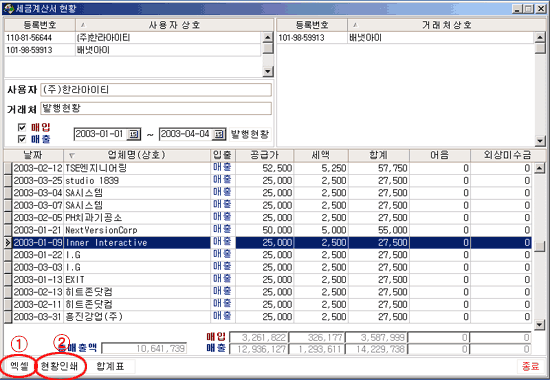Select the I.G row dated 2003-01-22

(268, 255)
